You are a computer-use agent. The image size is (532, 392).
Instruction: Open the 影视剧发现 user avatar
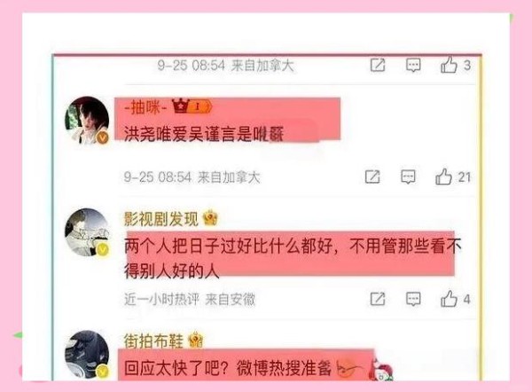click(87, 232)
